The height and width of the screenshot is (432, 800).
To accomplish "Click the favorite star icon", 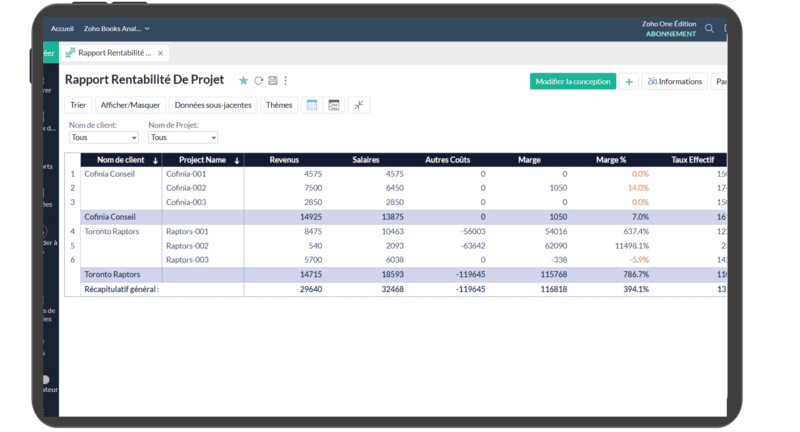I will pos(243,81).
